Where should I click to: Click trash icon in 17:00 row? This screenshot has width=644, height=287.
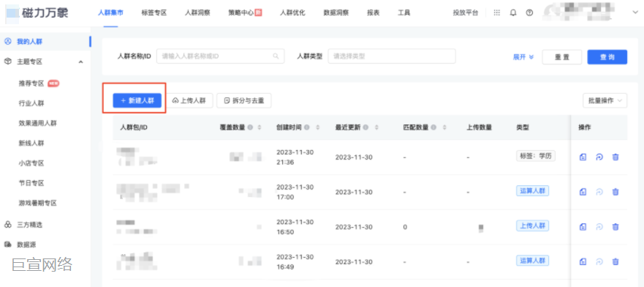pyautogui.click(x=615, y=192)
